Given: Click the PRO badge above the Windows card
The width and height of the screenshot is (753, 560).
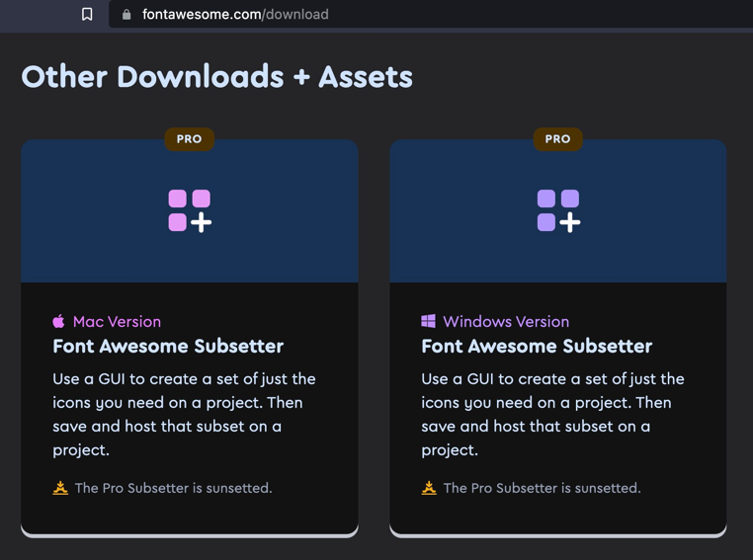Looking at the screenshot, I should pyautogui.click(x=557, y=139).
